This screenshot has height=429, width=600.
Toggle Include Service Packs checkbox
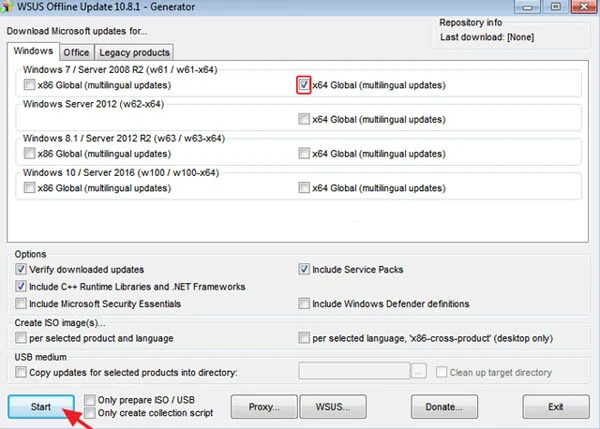tap(304, 269)
